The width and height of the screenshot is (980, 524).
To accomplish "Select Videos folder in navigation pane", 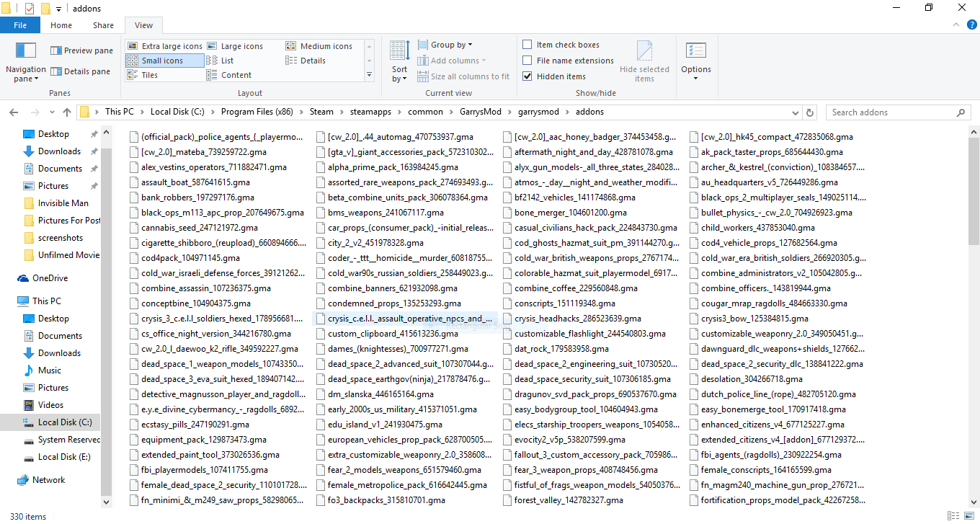I will [x=51, y=405].
